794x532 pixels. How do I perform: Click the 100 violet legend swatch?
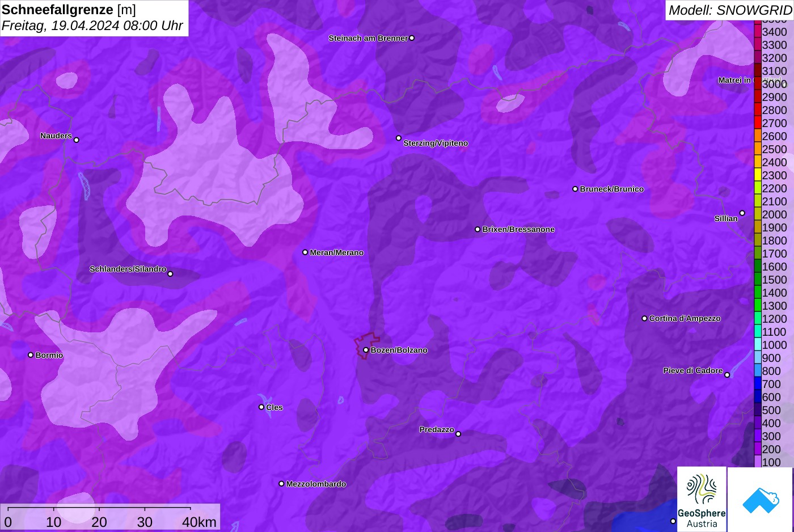757,462
